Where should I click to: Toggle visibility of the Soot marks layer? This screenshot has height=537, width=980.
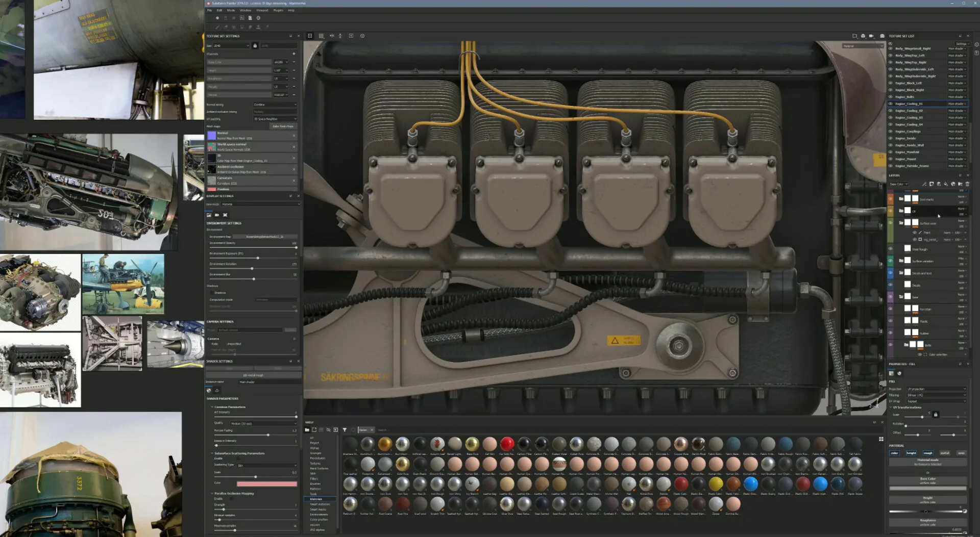tap(890, 198)
